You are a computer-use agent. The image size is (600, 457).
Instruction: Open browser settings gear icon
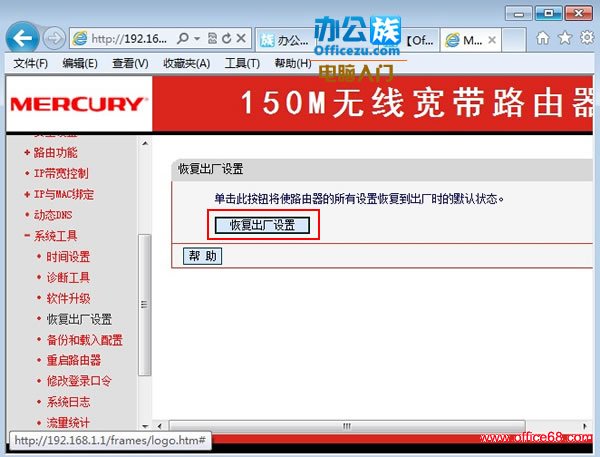(x=587, y=38)
